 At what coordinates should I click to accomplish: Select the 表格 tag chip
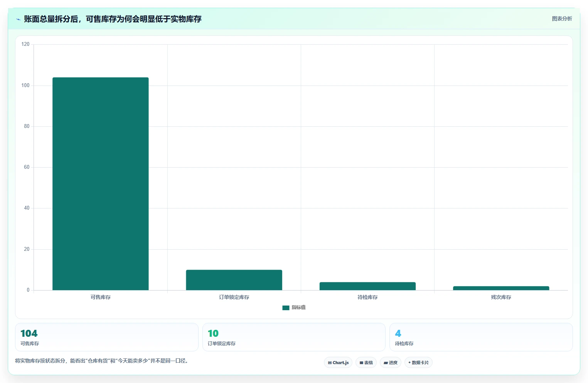pyautogui.click(x=366, y=363)
